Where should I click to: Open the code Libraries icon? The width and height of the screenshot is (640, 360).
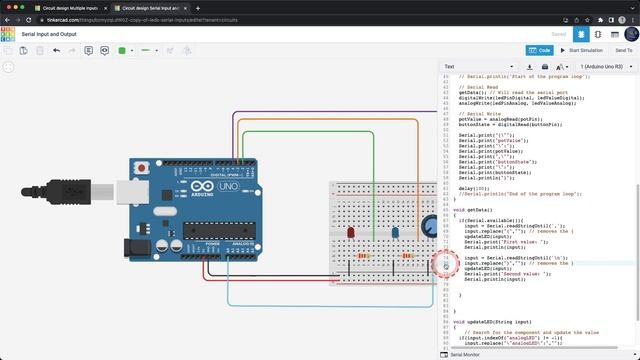(545, 67)
